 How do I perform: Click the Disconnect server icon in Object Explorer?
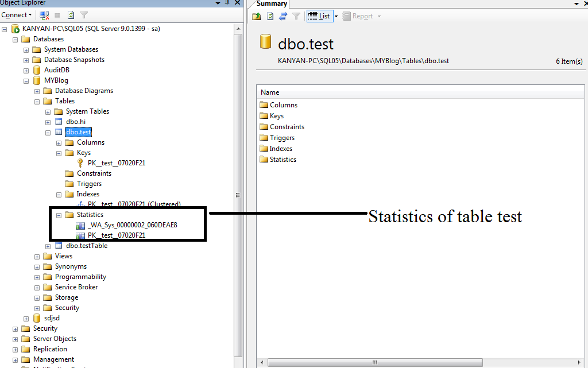45,16
